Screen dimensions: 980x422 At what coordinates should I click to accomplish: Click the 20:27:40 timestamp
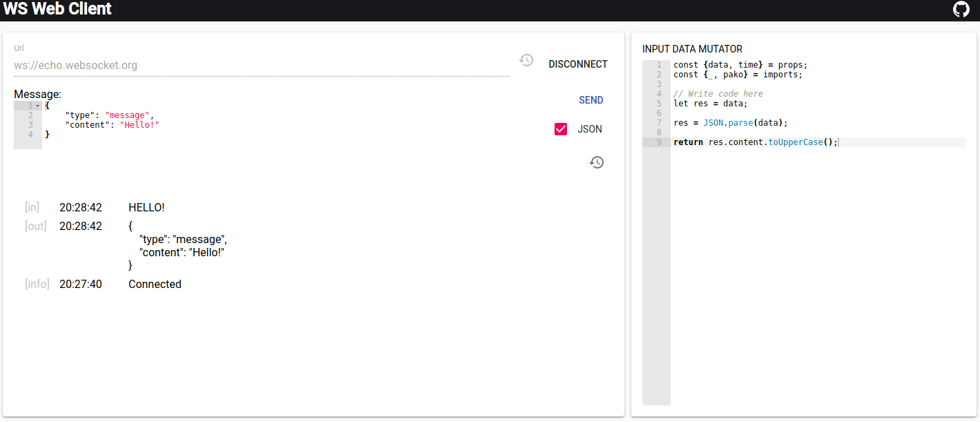click(81, 284)
